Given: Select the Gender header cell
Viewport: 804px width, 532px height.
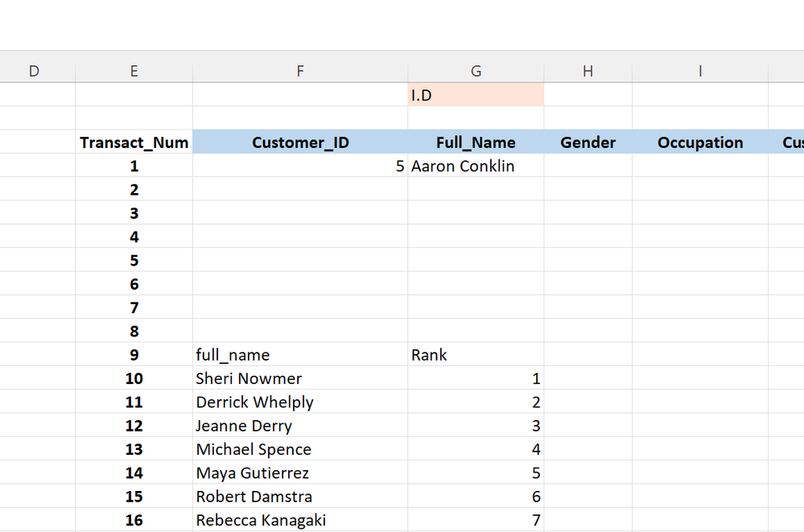Looking at the screenshot, I should [x=588, y=142].
